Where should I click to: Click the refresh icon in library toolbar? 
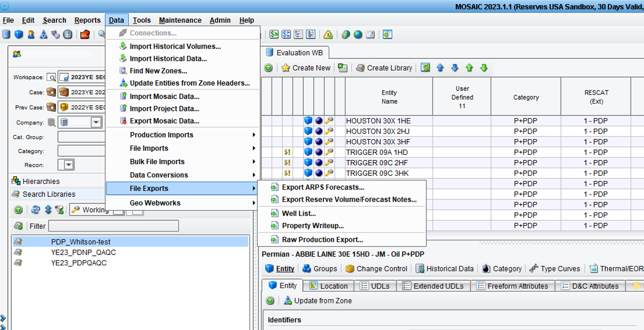click(x=35, y=210)
